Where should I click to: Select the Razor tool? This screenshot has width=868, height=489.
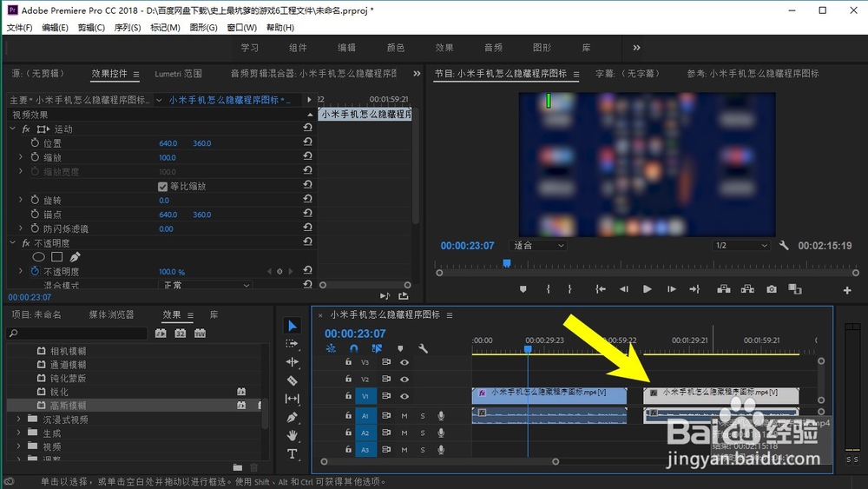point(293,380)
